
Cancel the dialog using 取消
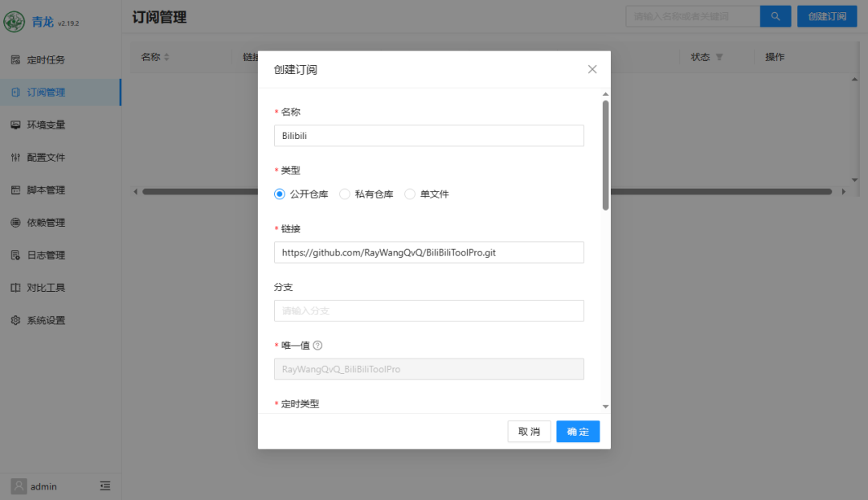click(528, 431)
